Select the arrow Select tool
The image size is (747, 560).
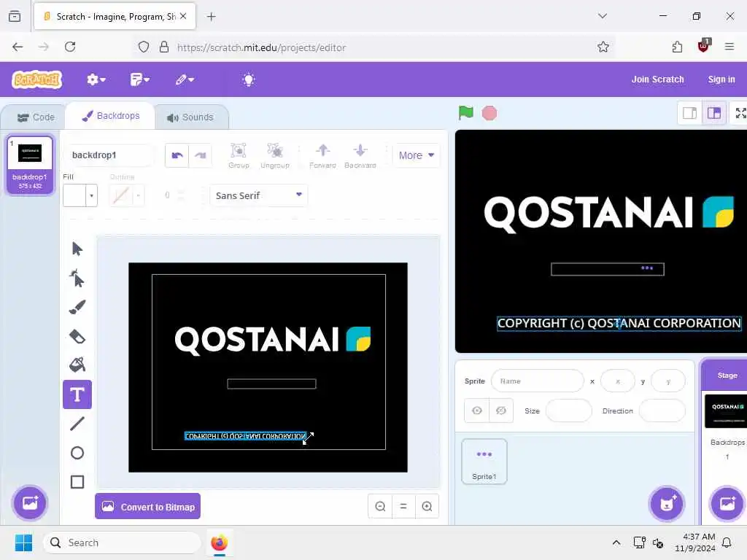click(77, 249)
